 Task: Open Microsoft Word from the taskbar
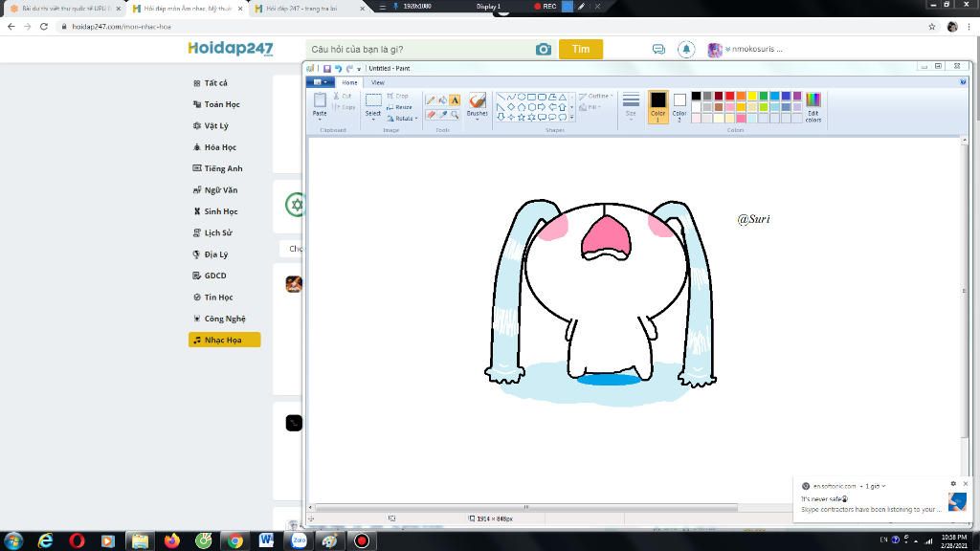coord(266,540)
